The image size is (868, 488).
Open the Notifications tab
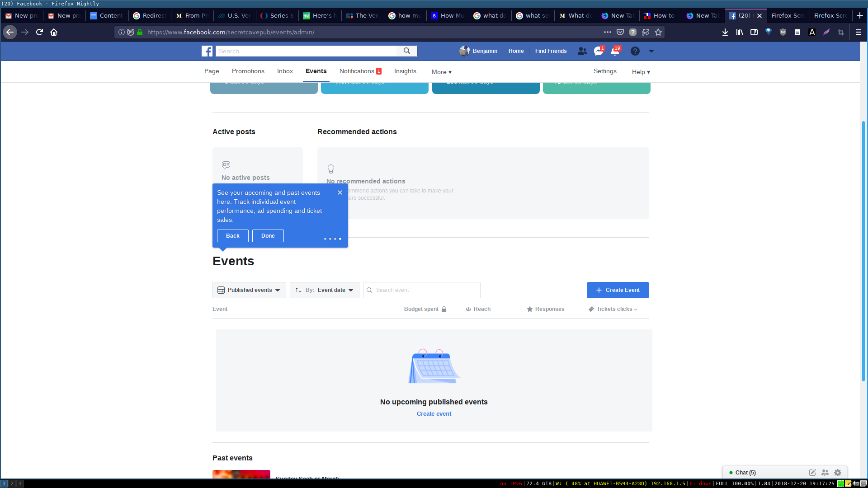click(360, 71)
